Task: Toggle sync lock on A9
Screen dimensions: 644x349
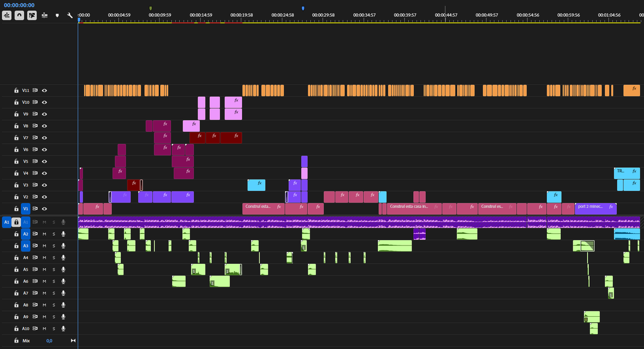Action: [35, 316]
